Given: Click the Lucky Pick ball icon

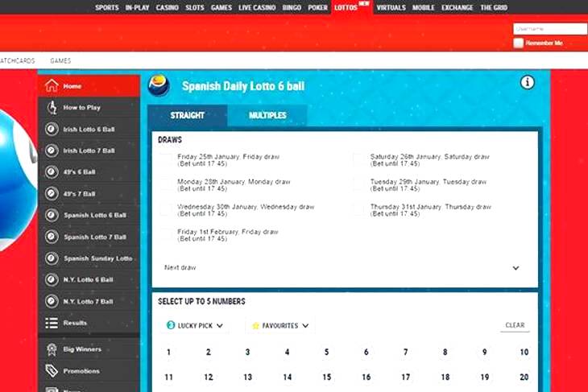Looking at the screenshot, I should pos(171,325).
